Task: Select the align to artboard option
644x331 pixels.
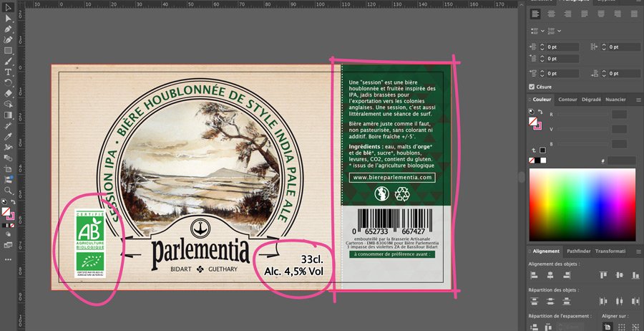Action: tap(608, 327)
